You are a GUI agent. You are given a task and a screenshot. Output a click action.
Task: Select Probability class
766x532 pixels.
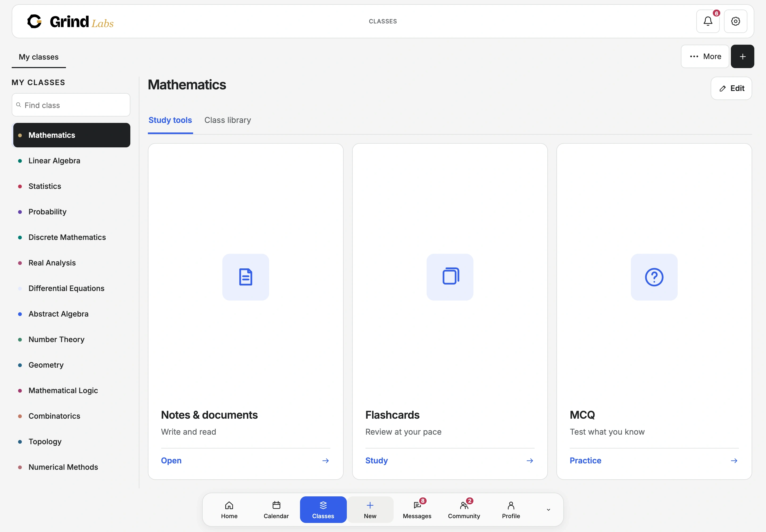click(71, 212)
